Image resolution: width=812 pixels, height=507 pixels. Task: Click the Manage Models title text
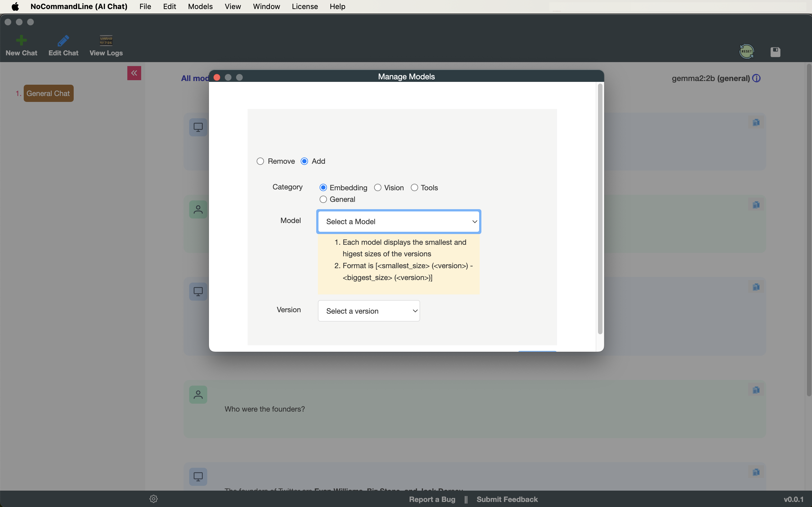406,77
